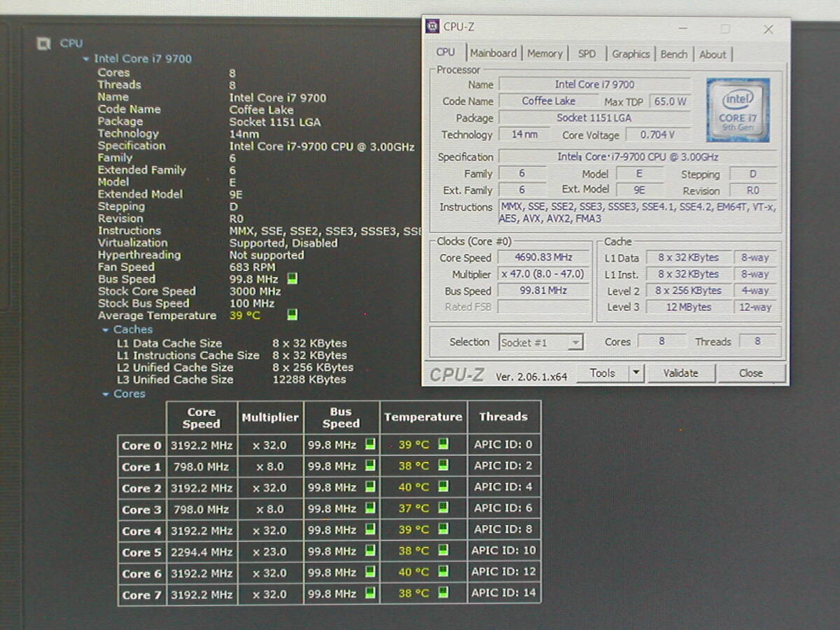Image resolution: width=840 pixels, height=630 pixels.
Task: Open the About tab in CPU-Z
Action: [713, 54]
